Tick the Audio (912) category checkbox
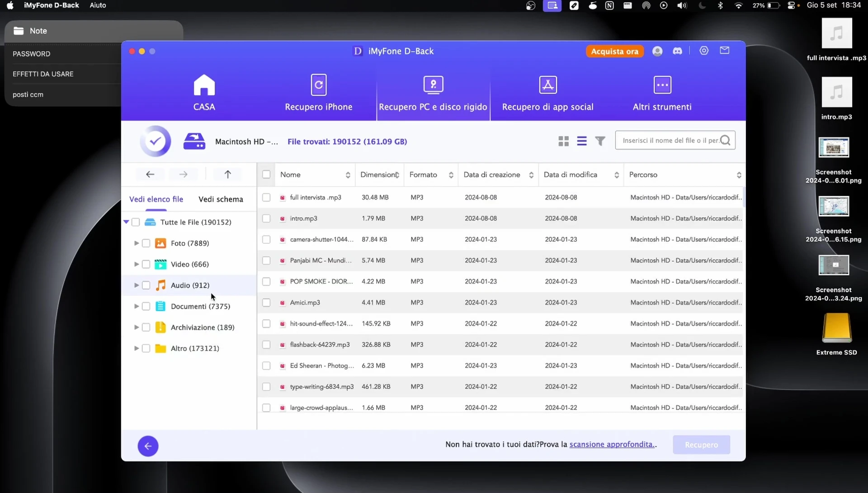Image resolution: width=868 pixels, height=493 pixels. click(146, 285)
